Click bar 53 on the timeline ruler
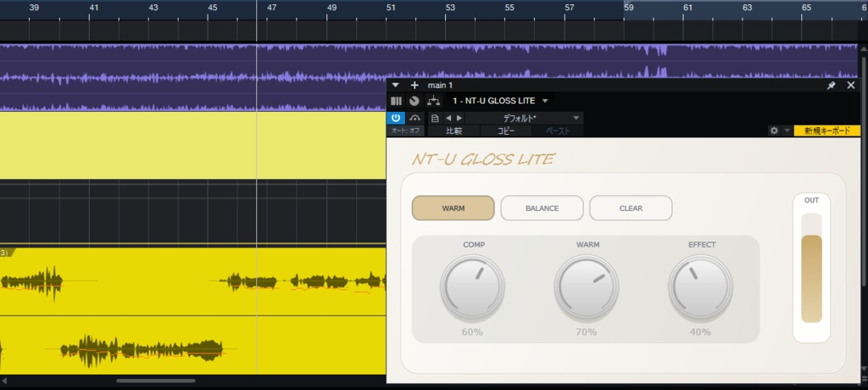Screen dimensions: 868x390 (x=450, y=8)
